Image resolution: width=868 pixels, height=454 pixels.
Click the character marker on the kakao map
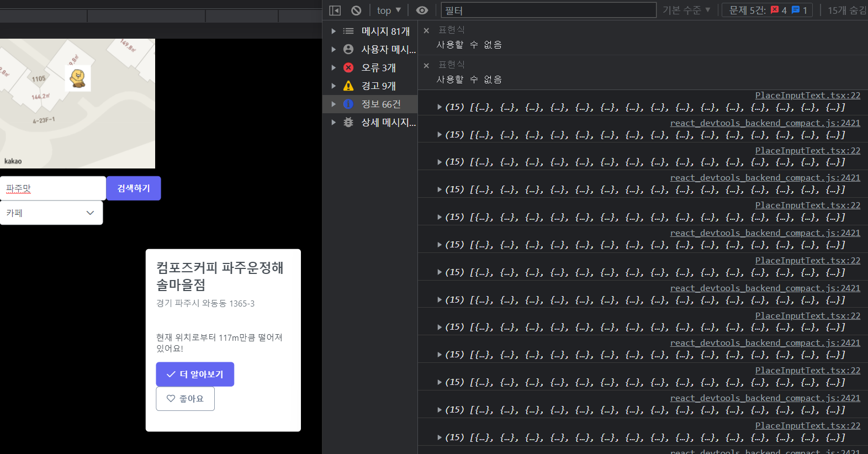click(x=78, y=78)
